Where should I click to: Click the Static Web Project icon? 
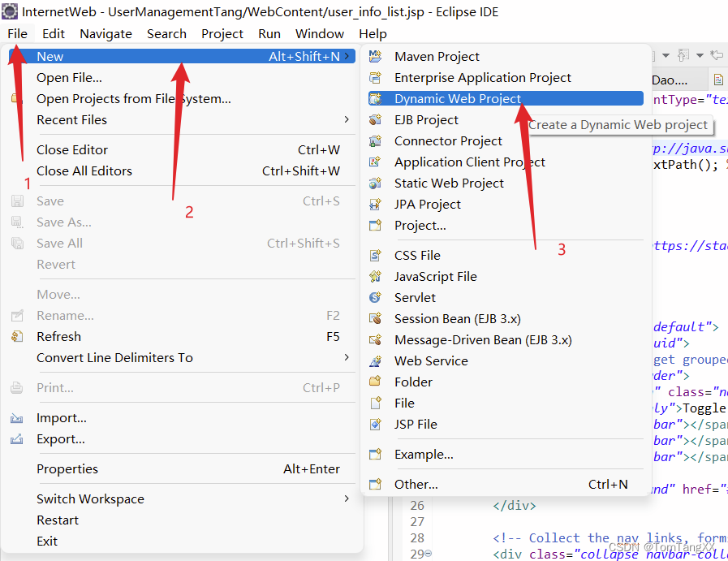[x=375, y=183]
